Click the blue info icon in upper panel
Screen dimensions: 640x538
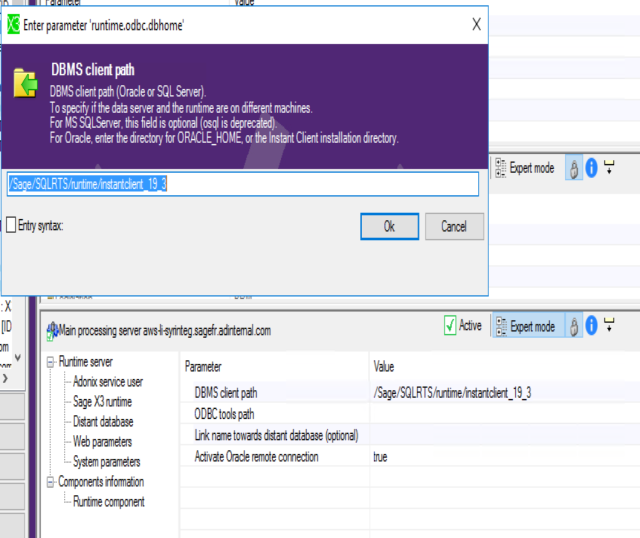click(x=591, y=168)
